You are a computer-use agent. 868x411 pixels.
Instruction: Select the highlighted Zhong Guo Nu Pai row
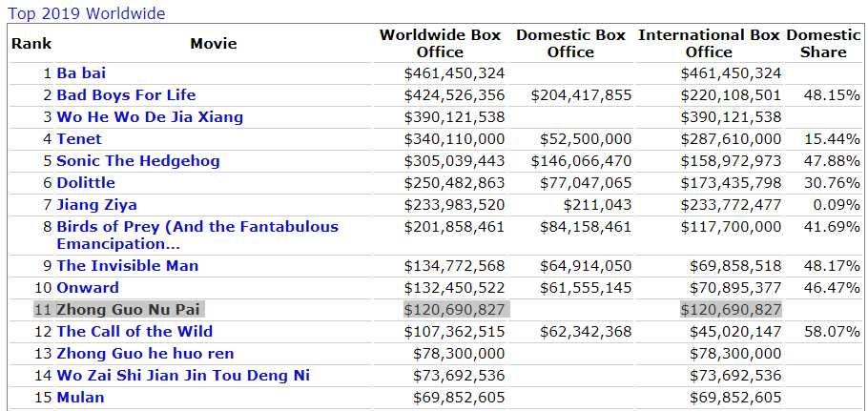pos(130,310)
